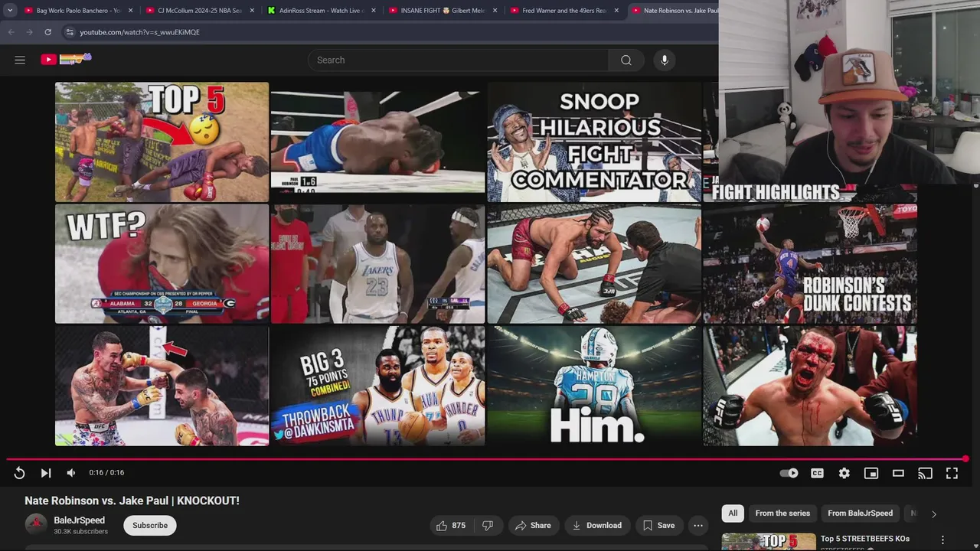Switch to theater mode
The width and height of the screenshot is (980, 551).
(898, 473)
